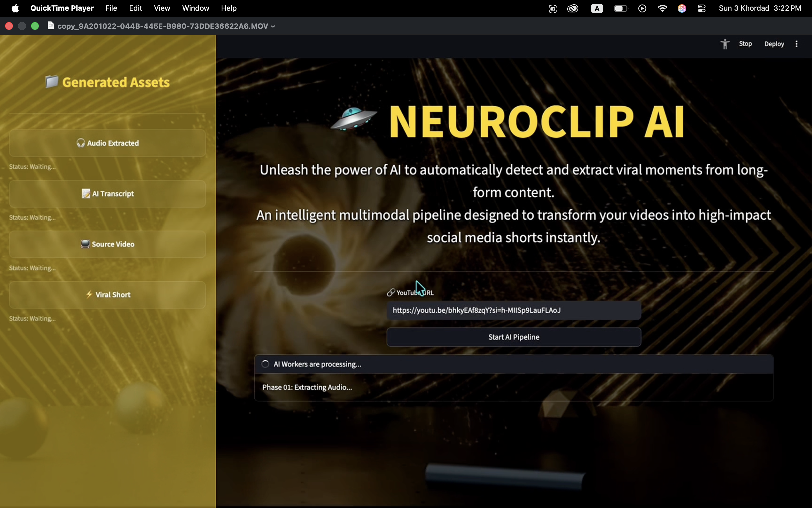Open the Window menu
Screen dimensions: 812x508
pyautogui.click(x=196, y=8)
